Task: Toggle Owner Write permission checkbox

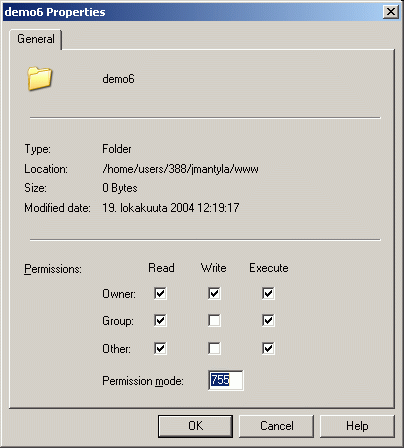Action: coord(214,293)
